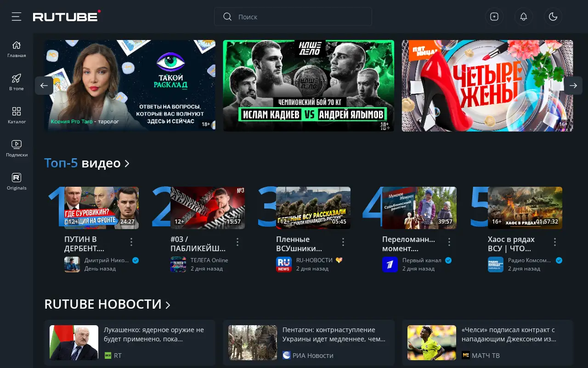The width and height of the screenshot is (588, 368).
Task: Play Хаос в рядах video thumbnail
Action: 525,208
